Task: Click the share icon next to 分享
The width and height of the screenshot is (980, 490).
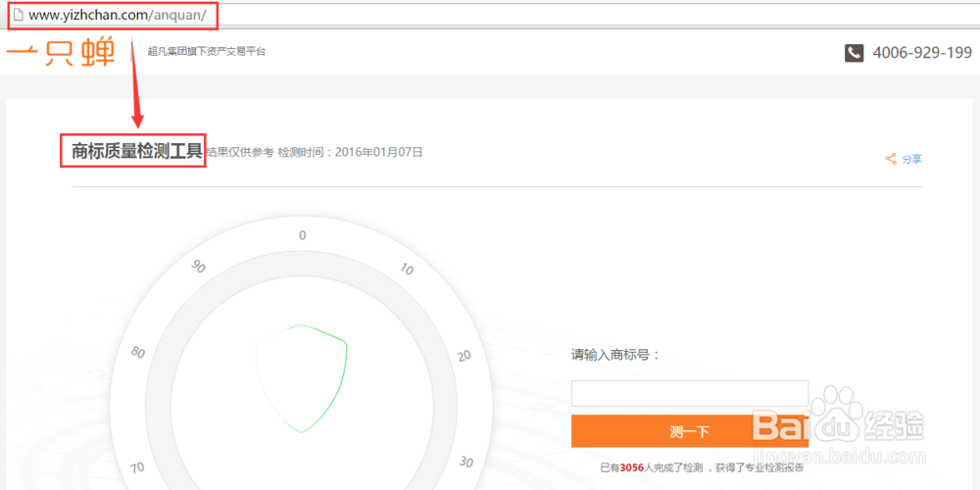Action: pos(891,159)
